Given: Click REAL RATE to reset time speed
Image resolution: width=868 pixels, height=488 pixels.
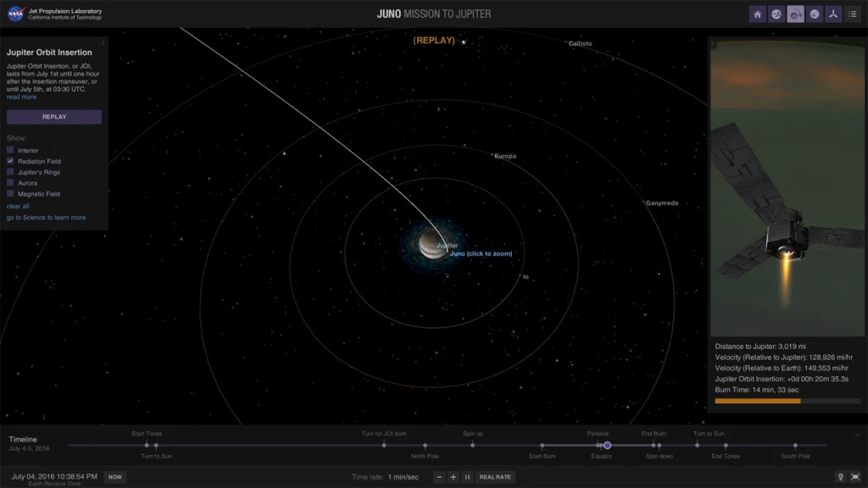Looking at the screenshot, I should tap(495, 476).
